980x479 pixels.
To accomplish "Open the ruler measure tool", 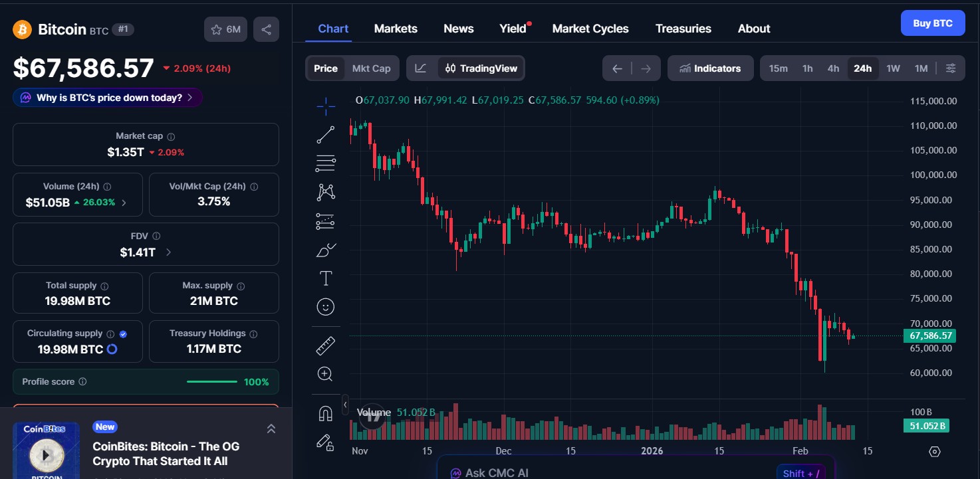I will tap(325, 345).
